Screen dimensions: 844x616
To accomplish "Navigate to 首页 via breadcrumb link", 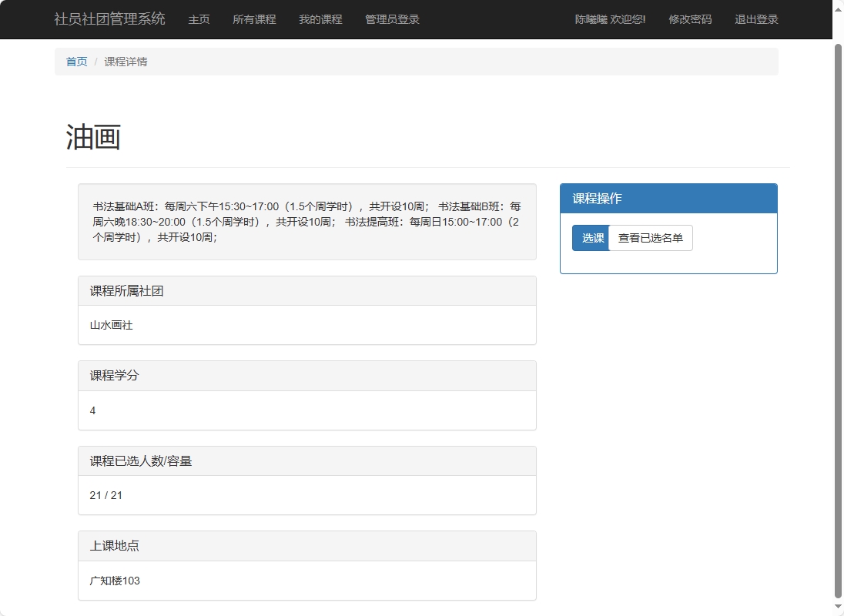I will [76, 61].
